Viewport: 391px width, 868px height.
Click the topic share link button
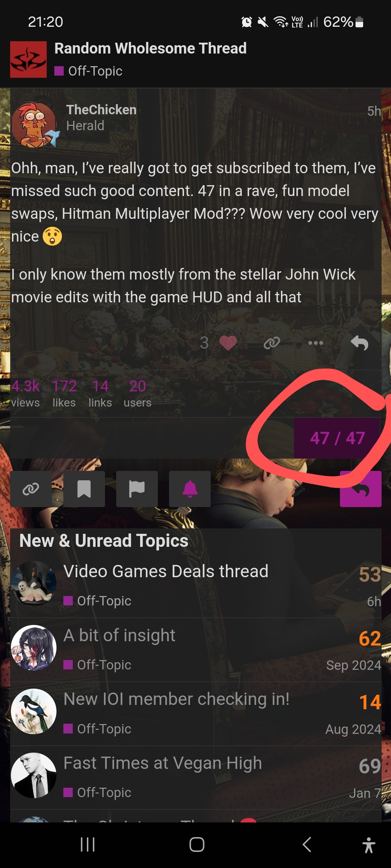pos(31,489)
